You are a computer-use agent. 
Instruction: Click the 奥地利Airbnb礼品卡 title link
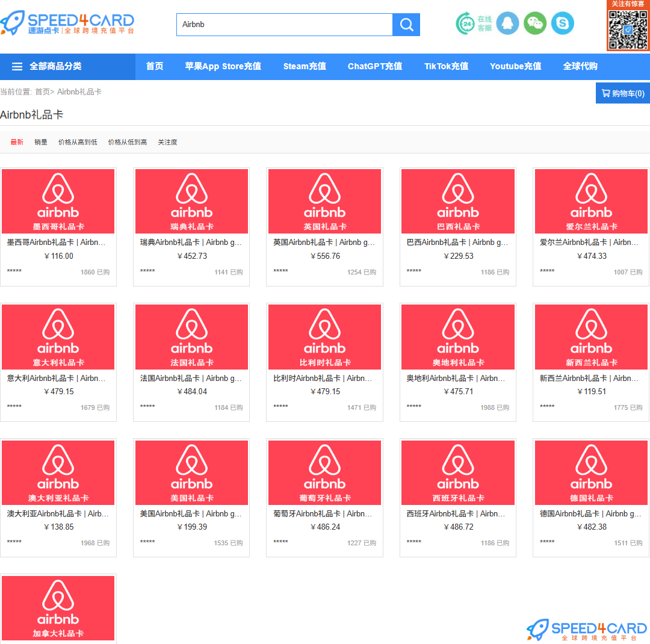click(x=456, y=378)
